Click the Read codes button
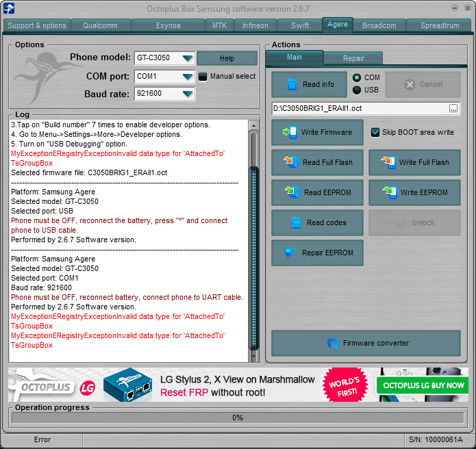476x449 pixels. point(317,222)
